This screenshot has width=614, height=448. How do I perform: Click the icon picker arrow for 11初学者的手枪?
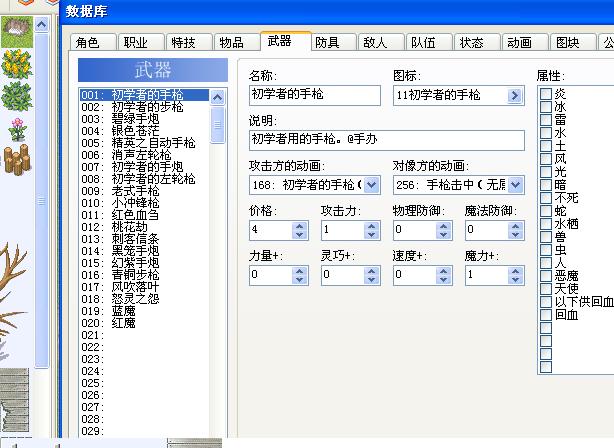click(x=515, y=95)
